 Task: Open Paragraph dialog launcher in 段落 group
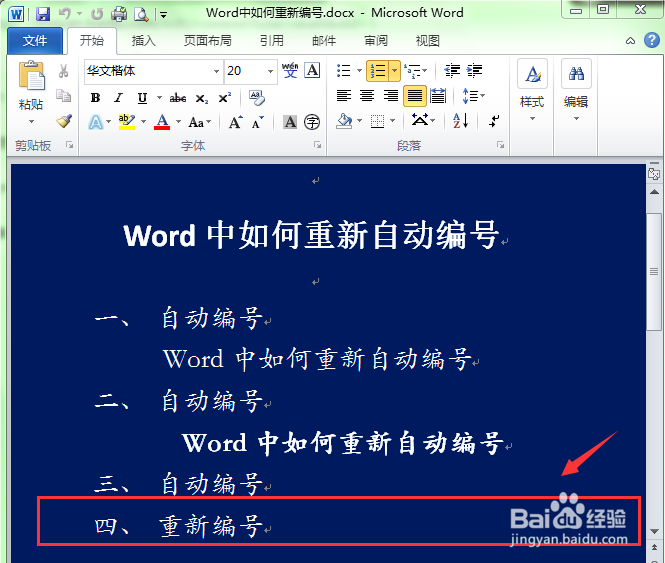pyautogui.click(x=500, y=145)
